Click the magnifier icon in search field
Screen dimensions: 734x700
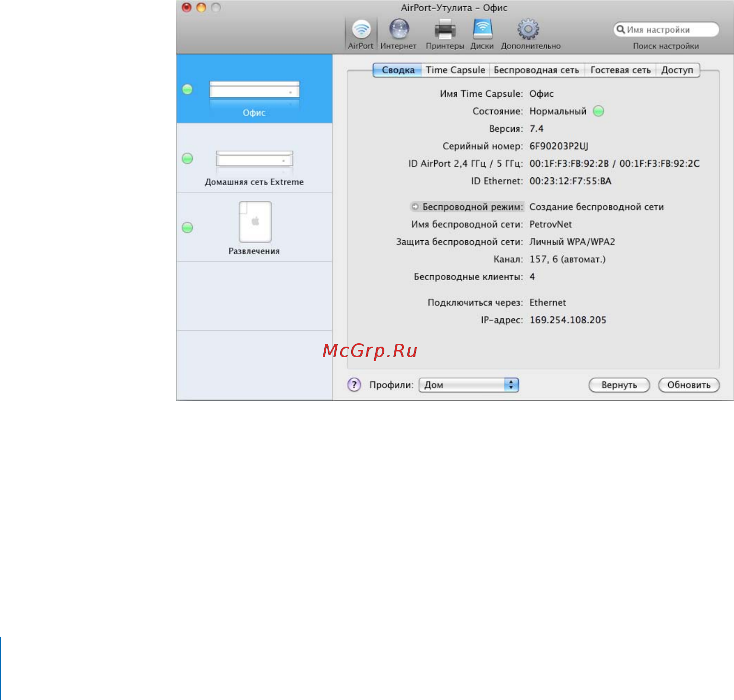click(x=621, y=29)
